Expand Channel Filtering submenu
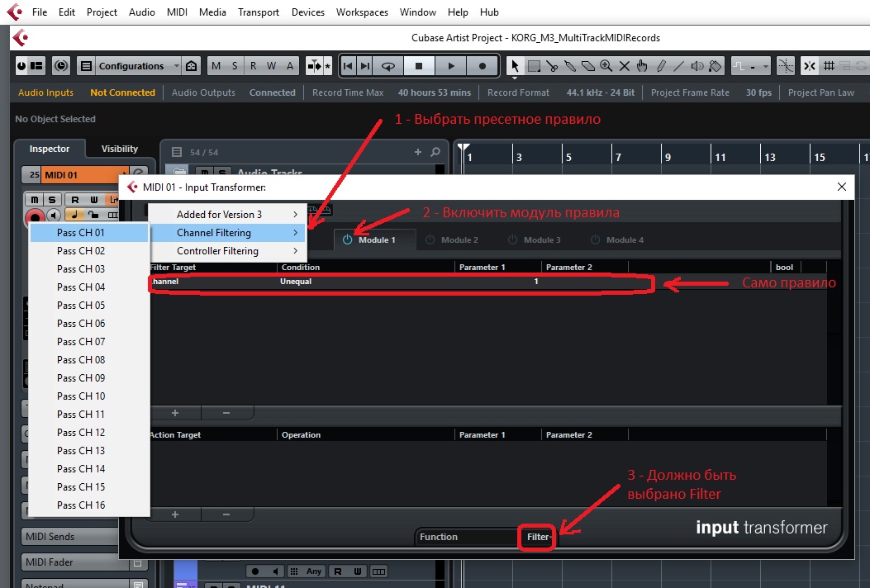Screen dimensions: 870x588 pyautogui.click(x=228, y=233)
